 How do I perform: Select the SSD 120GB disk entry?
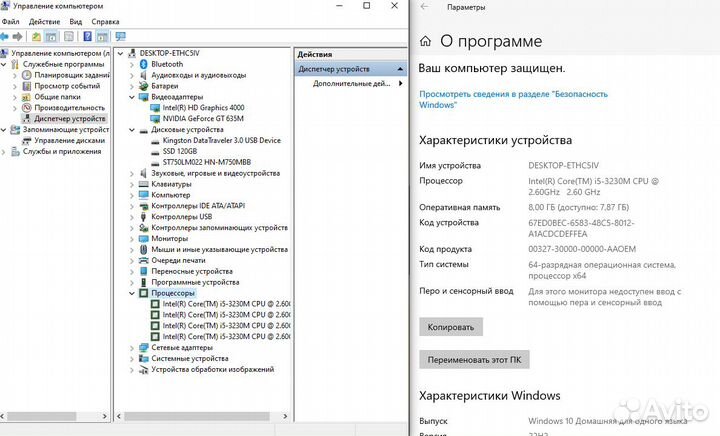pos(180,151)
